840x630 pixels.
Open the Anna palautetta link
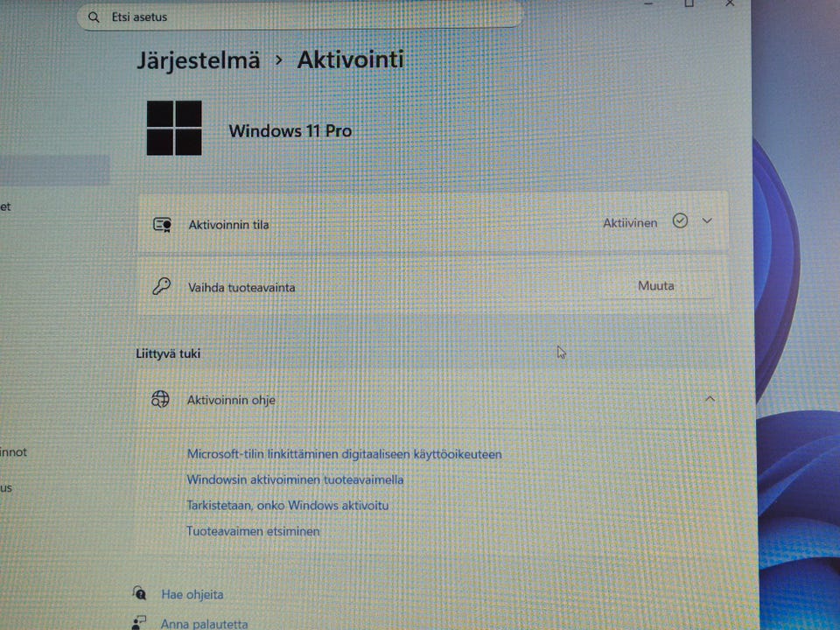coord(204,624)
